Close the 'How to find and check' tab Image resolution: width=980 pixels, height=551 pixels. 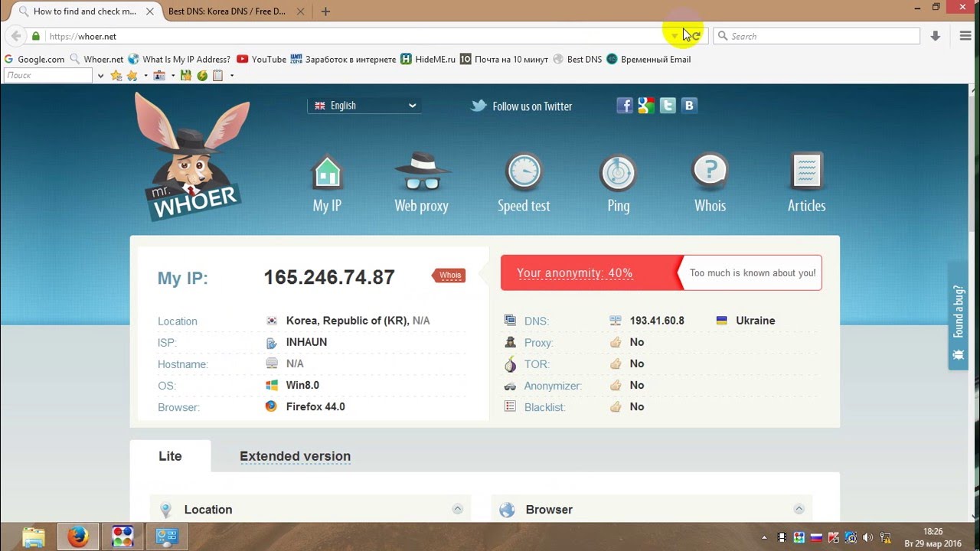click(x=150, y=11)
